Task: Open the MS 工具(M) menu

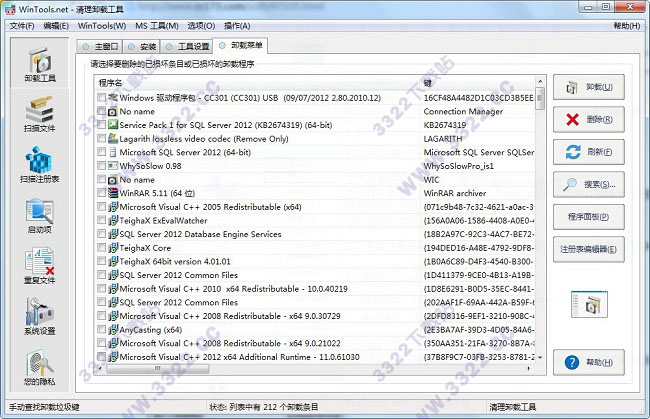Action: pos(157,26)
